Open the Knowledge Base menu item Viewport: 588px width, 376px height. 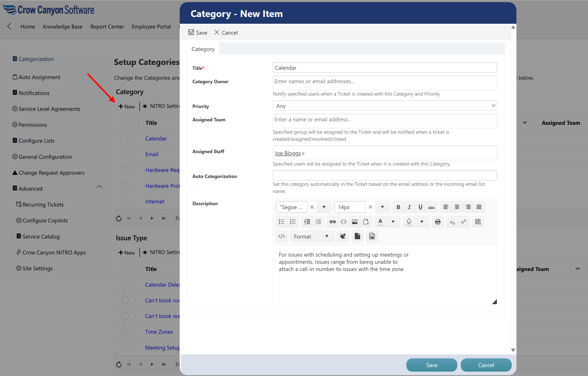62,27
